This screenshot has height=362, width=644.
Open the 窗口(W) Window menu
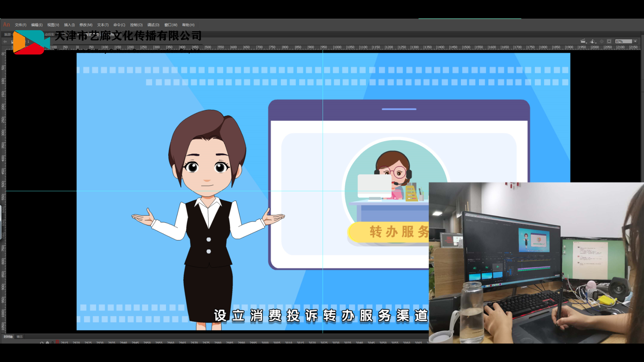tap(171, 25)
